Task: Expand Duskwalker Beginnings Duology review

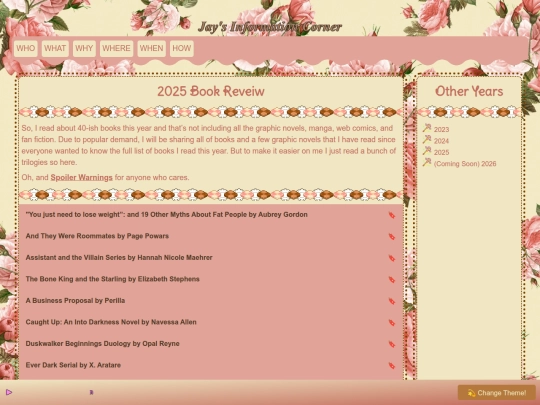Action: (x=211, y=344)
